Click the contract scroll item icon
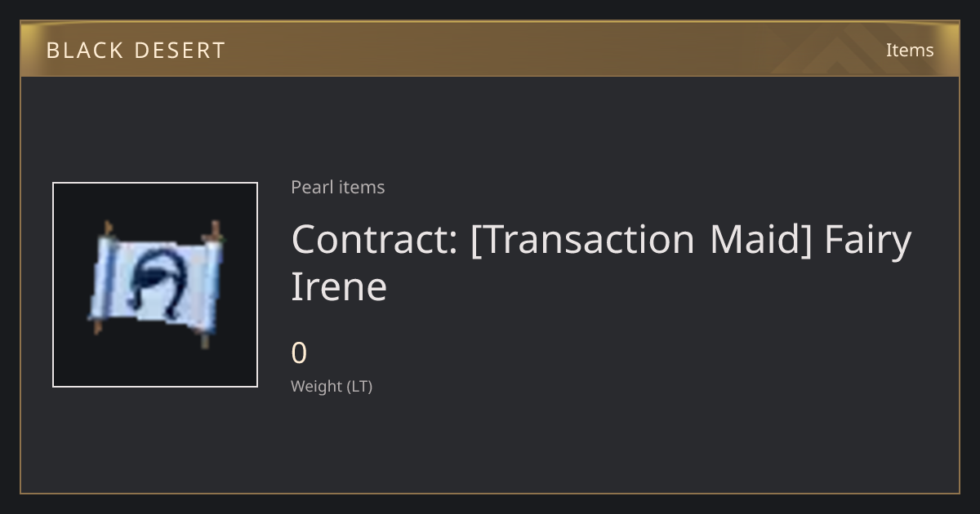This screenshot has width=980, height=514. pyautogui.click(x=155, y=284)
